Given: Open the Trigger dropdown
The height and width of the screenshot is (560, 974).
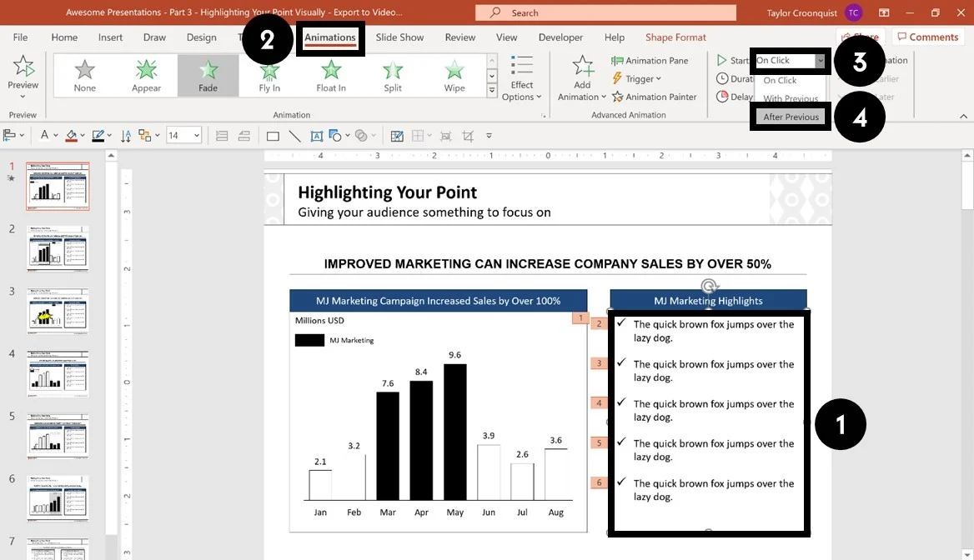Looking at the screenshot, I should point(637,79).
